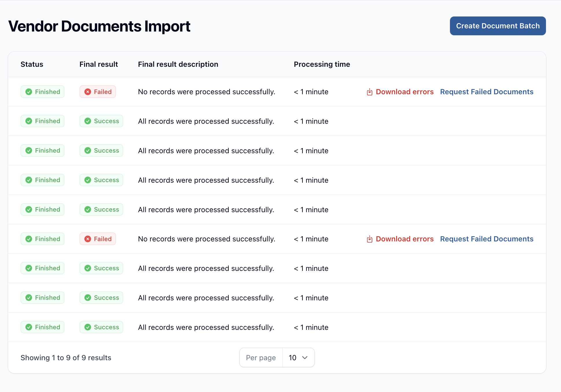
Task: Click first Download errors link
Action: tap(404, 92)
